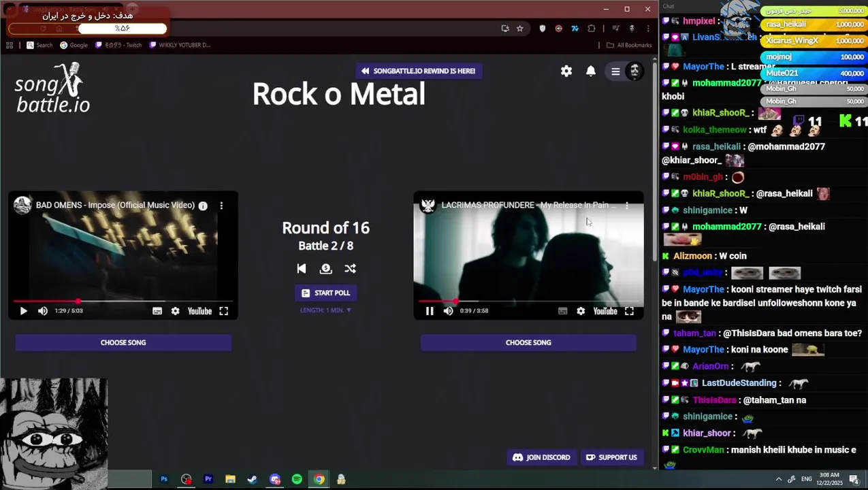Open Discord from the taskbar
This screenshot has width=868, height=490.
pyautogui.click(x=275, y=479)
